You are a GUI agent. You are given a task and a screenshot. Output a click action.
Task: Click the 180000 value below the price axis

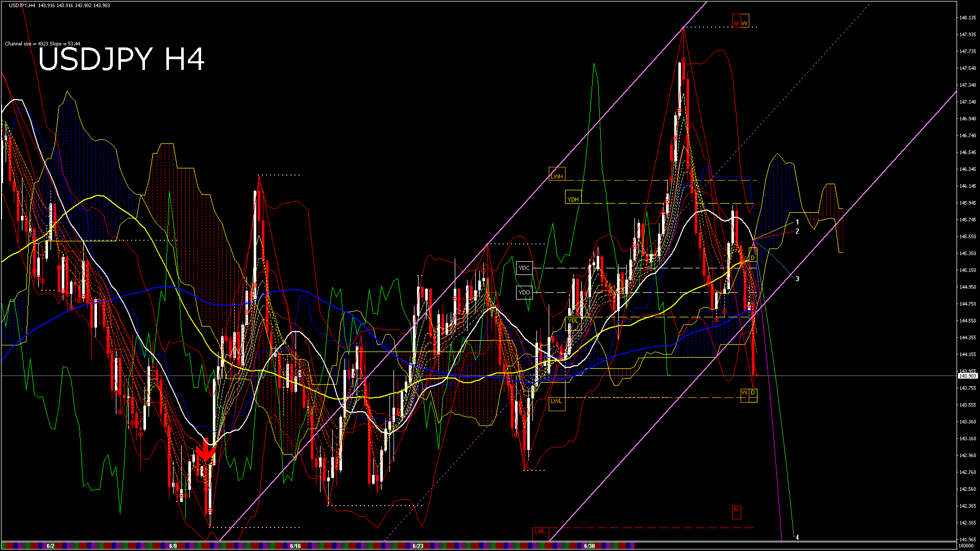[x=966, y=546]
